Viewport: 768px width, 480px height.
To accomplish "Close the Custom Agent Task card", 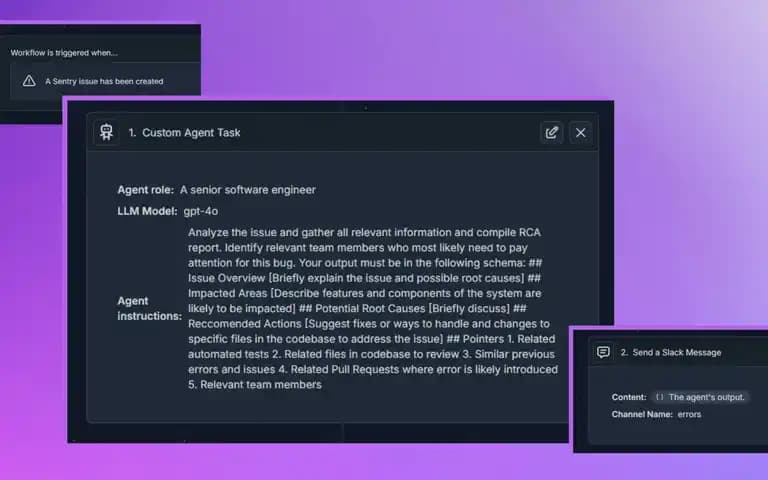I will (x=580, y=133).
